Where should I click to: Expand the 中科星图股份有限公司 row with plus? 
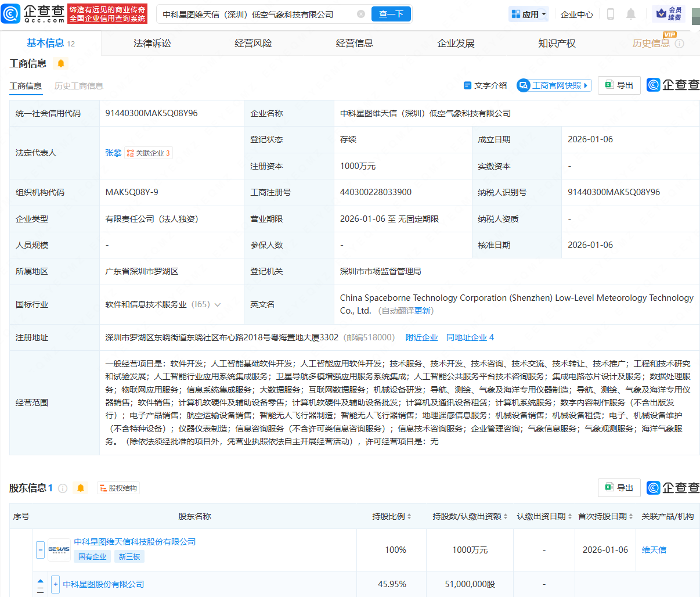(55, 584)
